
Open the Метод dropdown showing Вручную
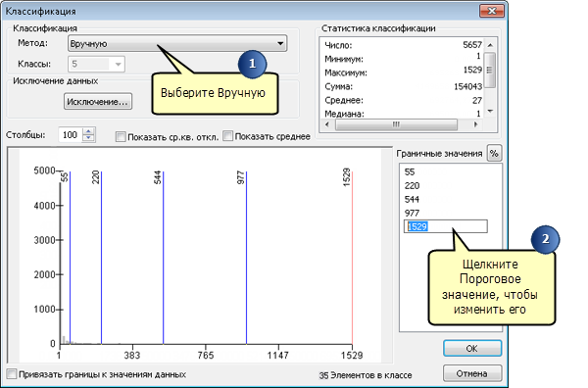click(177, 43)
